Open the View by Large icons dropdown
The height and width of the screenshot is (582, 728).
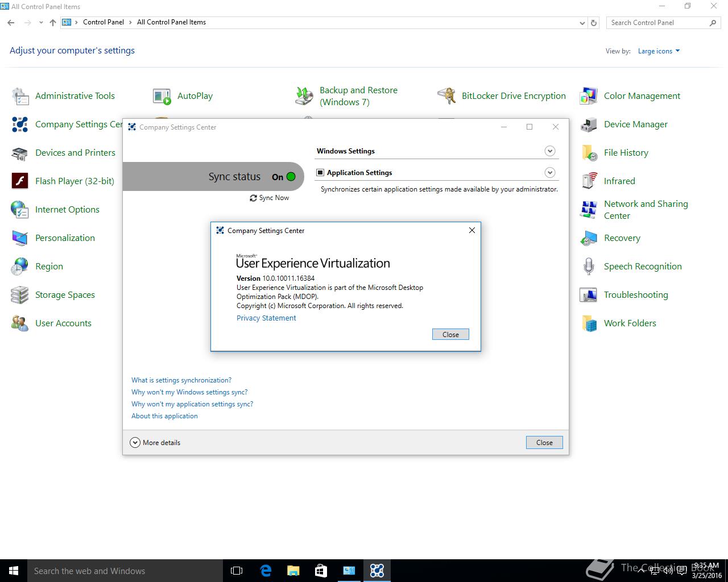tap(659, 51)
